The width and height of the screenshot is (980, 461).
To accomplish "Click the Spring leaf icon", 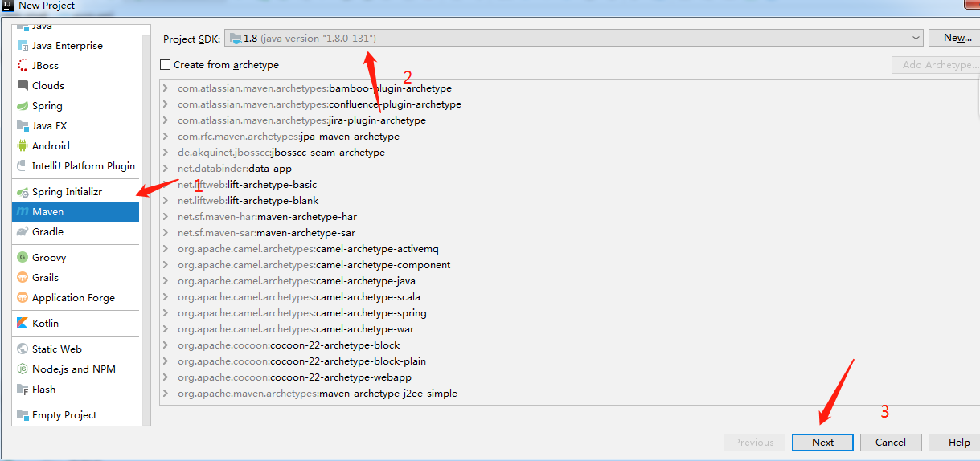I will tap(23, 106).
